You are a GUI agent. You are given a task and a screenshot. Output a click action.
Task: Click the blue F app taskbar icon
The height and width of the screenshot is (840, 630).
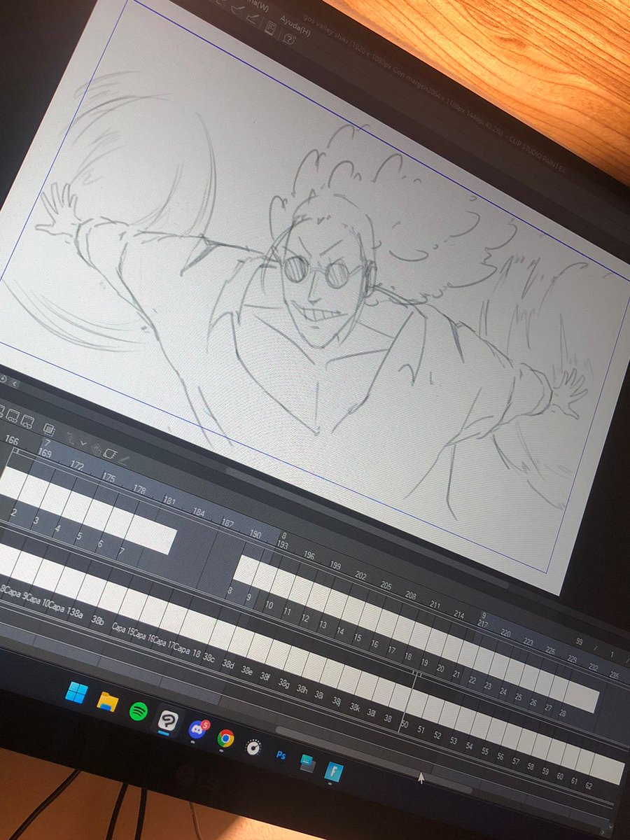coord(334,773)
